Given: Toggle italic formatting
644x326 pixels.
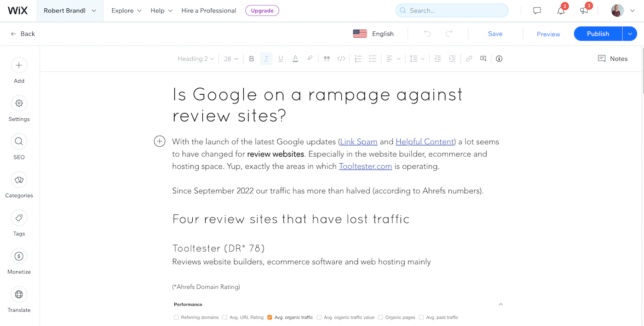Looking at the screenshot, I should tap(266, 59).
